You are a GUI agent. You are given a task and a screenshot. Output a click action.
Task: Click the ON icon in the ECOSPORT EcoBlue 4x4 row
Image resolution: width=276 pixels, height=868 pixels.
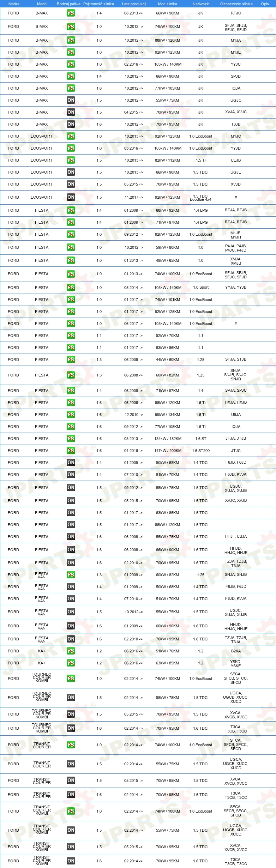pyautogui.click(x=71, y=197)
